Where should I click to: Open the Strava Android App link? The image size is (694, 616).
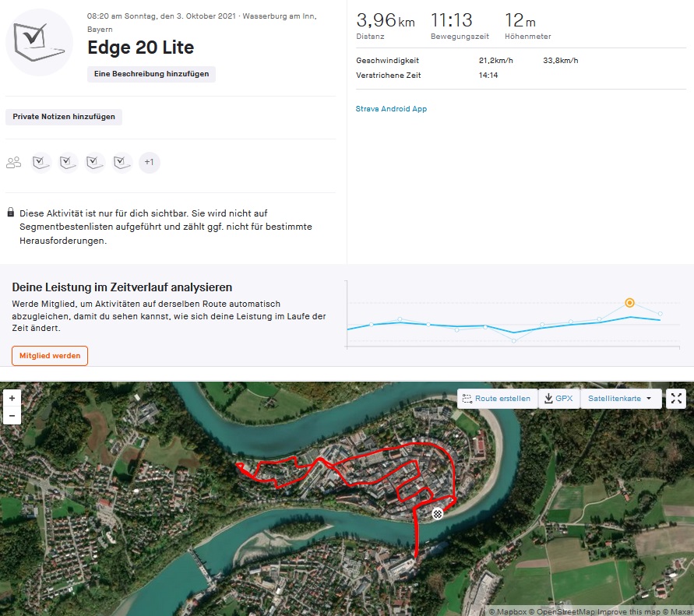pos(391,109)
